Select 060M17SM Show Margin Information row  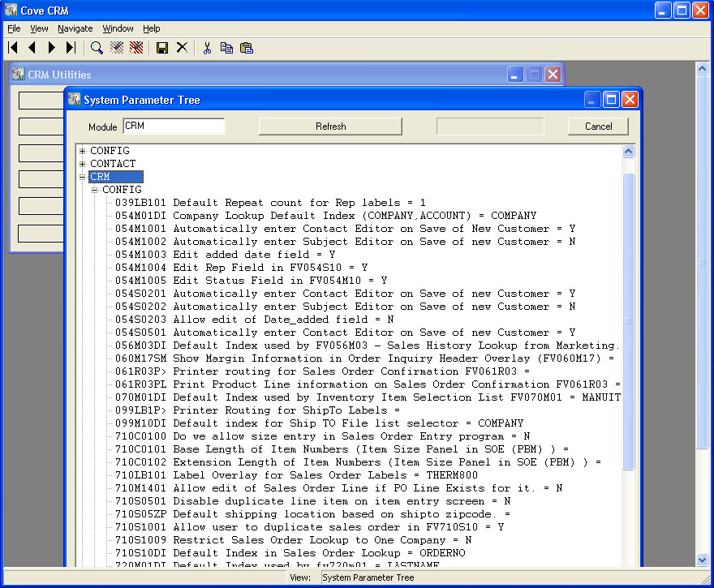point(364,358)
